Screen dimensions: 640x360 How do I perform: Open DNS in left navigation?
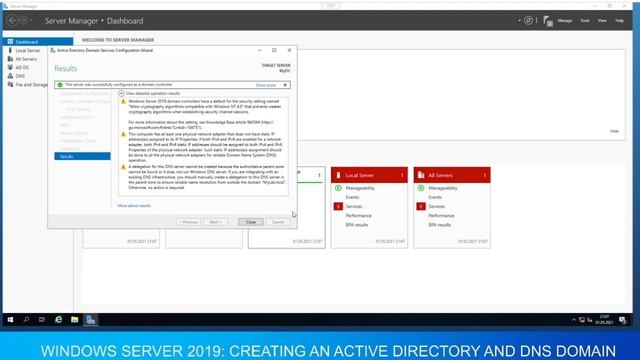[x=20, y=76]
